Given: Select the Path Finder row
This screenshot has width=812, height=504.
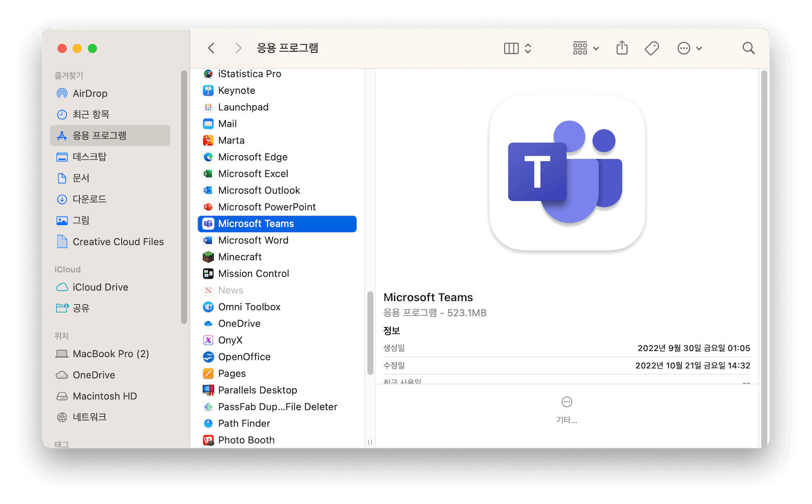Looking at the screenshot, I should pyautogui.click(x=277, y=423).
